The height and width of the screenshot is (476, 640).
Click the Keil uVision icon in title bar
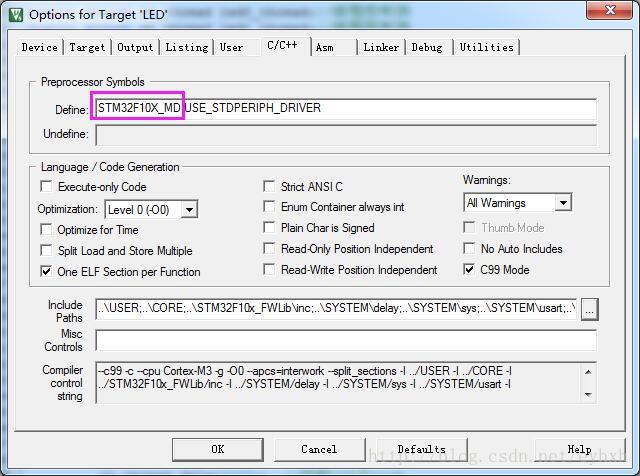tap(16, 15)
